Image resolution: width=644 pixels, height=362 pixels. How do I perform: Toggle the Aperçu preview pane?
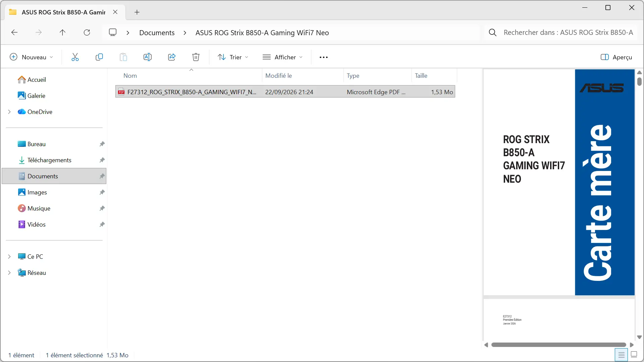pyautogui.click(x=616, y=57)
